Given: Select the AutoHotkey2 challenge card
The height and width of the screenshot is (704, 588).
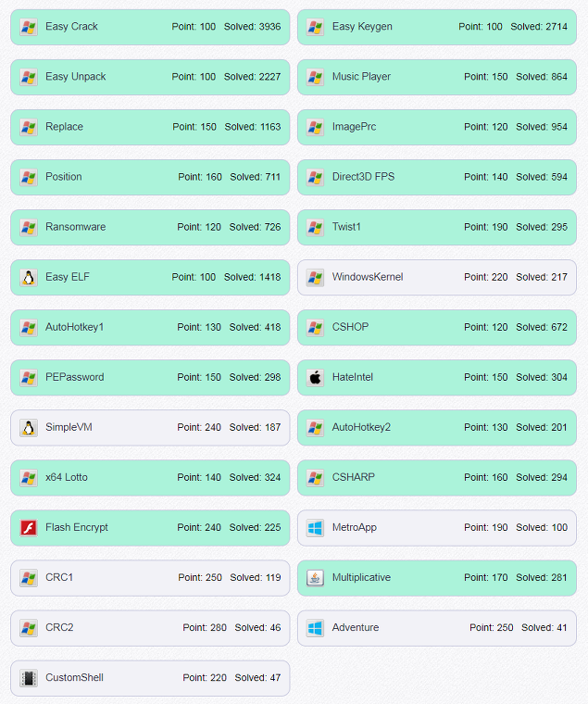Looking at the screenshot, I should (x=437, y=427).
